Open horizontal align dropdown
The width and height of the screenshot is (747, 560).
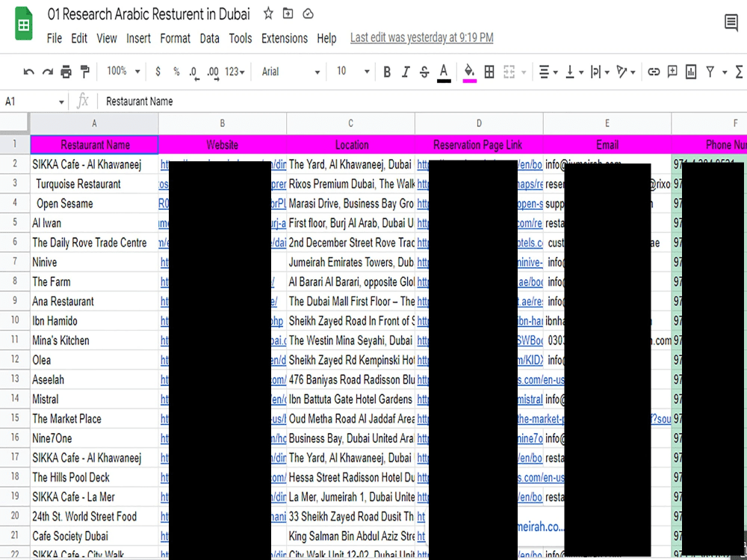pyautogui.click(x=548, y=72)
